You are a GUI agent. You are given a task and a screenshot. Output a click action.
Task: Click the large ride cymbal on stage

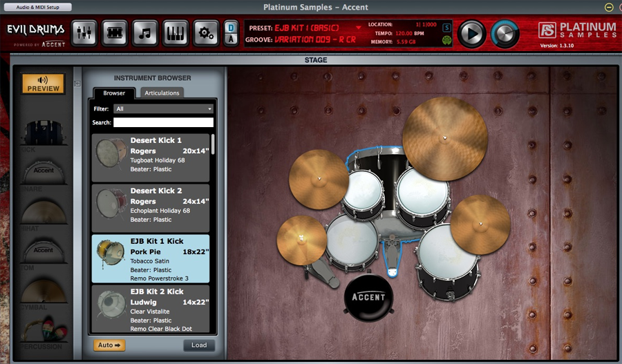(x=444, y=138)
